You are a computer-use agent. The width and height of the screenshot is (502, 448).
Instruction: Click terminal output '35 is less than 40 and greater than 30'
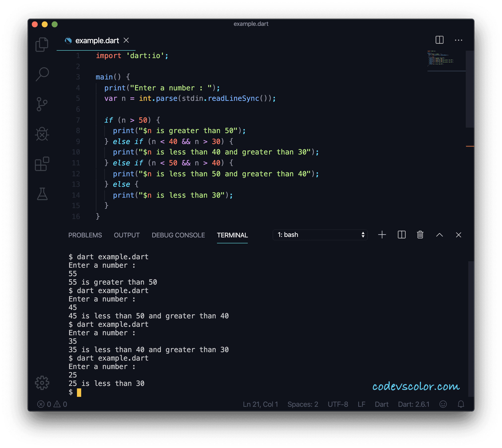148,350
